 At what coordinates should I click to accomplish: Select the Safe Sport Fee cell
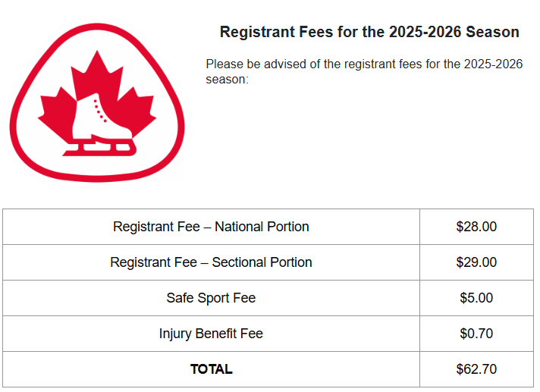pos(211,298)
